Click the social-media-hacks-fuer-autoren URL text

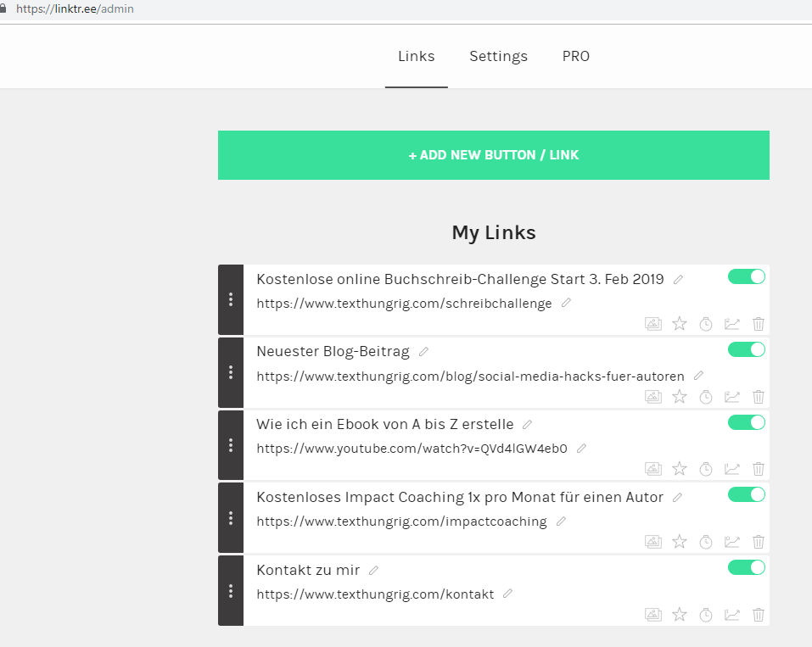[470, 376]
